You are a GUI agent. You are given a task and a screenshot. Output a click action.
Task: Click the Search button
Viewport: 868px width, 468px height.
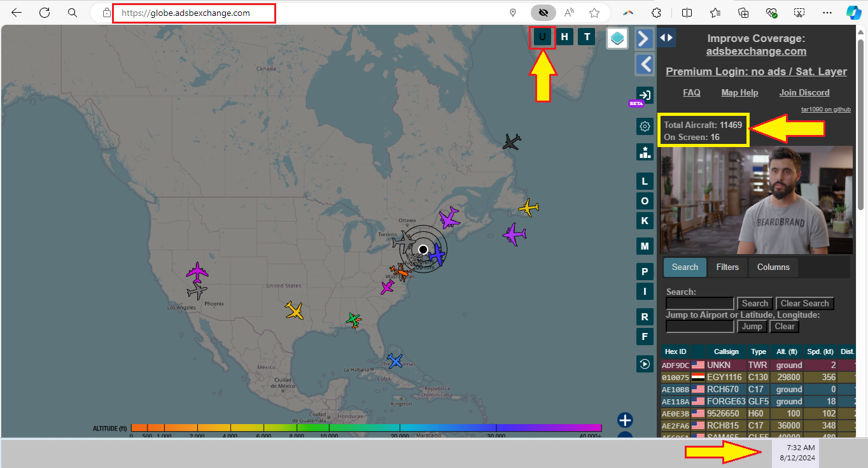755,304
